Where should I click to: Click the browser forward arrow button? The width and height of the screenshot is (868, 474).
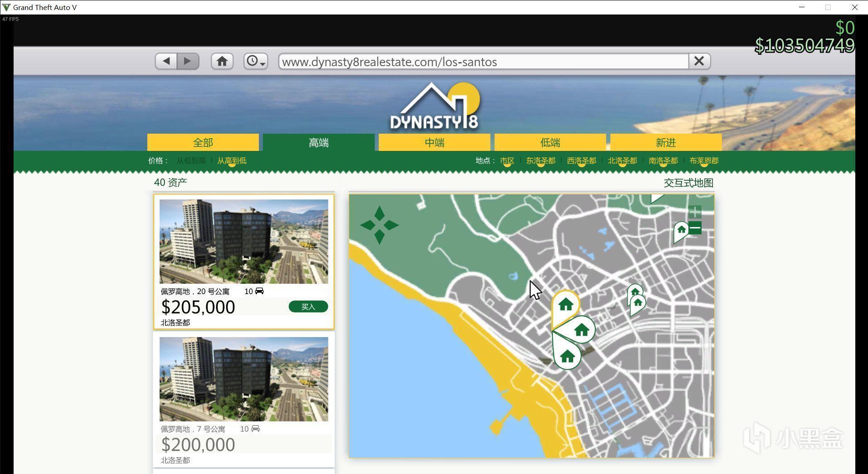tap(188, 61)
